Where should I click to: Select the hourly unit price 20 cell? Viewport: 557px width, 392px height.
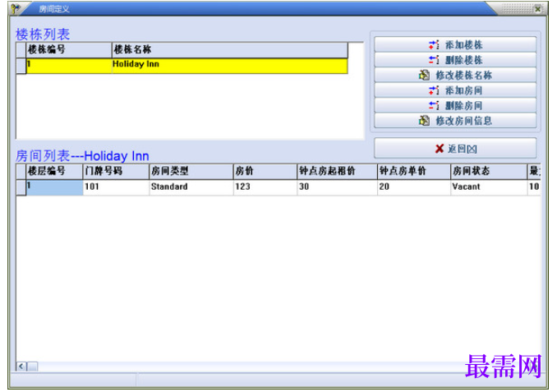[x=414, y=187]
